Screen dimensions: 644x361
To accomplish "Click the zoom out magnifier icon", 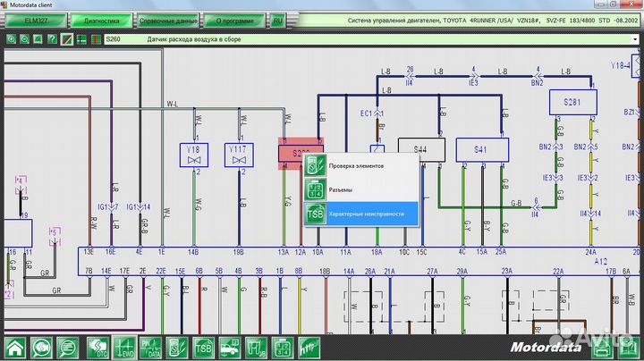I will coord(24,39).
